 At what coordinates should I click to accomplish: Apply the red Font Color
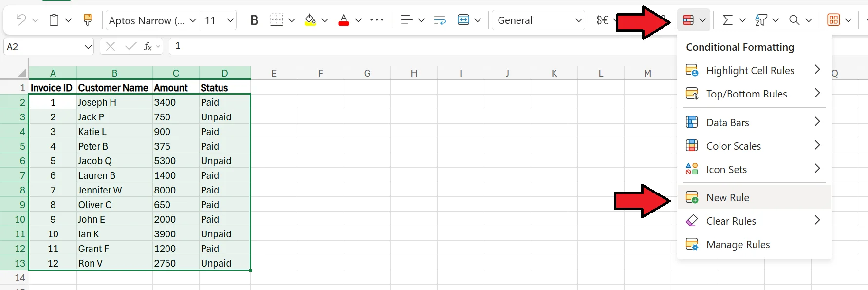click(344, 20)
